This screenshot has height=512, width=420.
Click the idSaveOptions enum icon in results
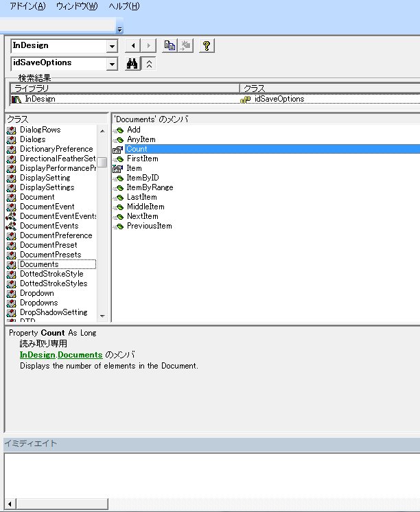pos(245,100)
